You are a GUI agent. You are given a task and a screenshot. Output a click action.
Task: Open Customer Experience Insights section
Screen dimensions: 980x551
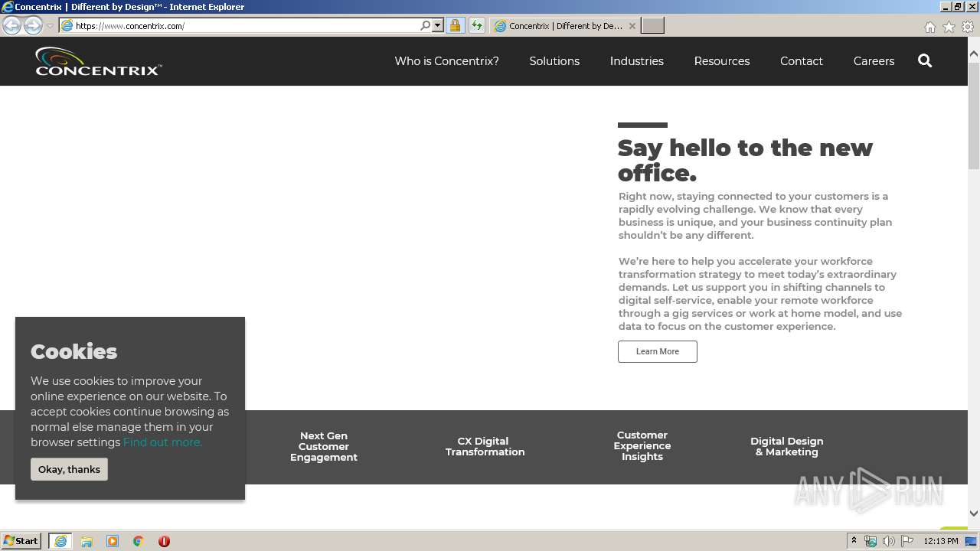[x=642, y=445]
